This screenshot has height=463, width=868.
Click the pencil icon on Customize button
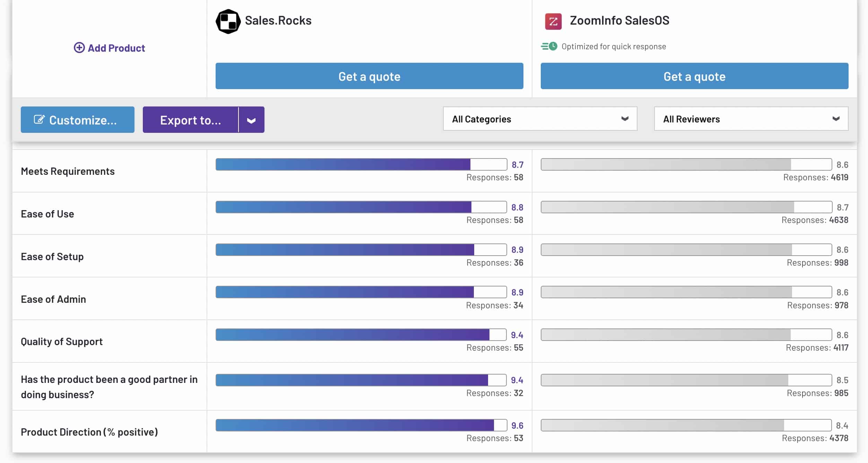coord(39,120)
